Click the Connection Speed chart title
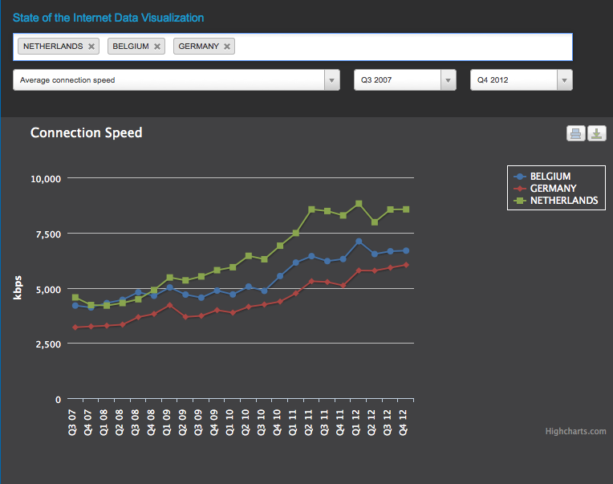 pos(86,133)
